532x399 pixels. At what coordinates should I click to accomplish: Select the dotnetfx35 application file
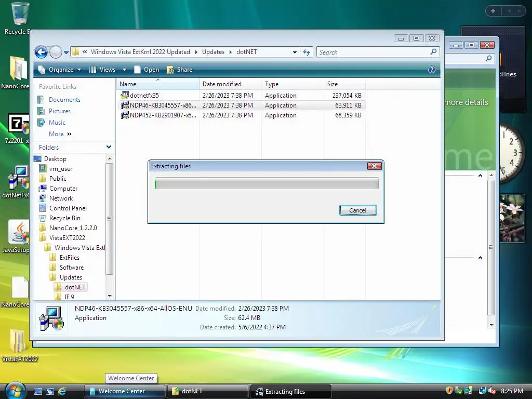pyautogui.click(x=140, y=96)
